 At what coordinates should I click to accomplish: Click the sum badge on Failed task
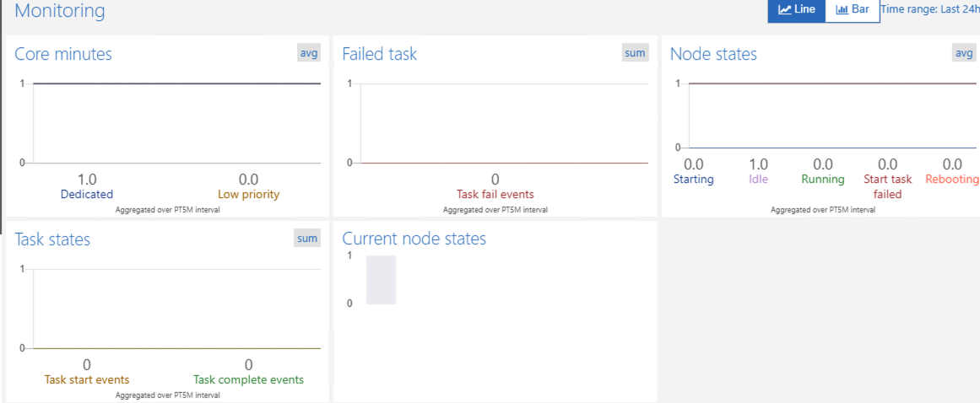635,53
